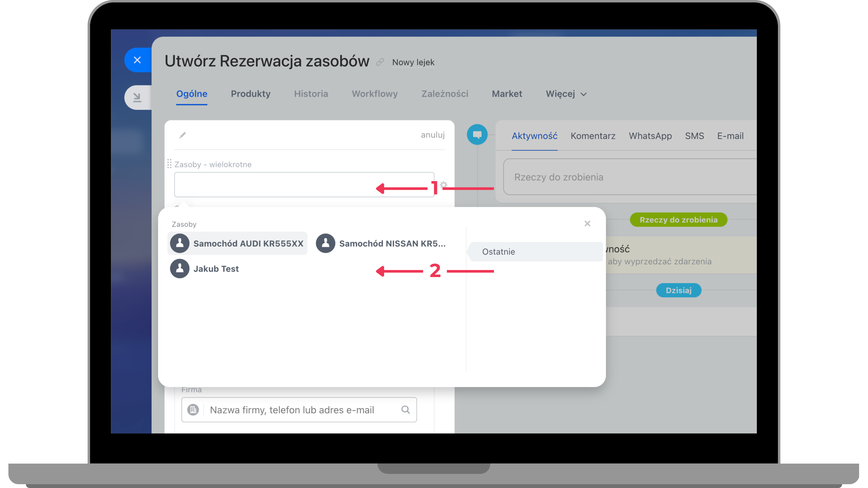This screenshot has height=488, width=868.
Task: Select Jakub Test resource
Action: 205,268
